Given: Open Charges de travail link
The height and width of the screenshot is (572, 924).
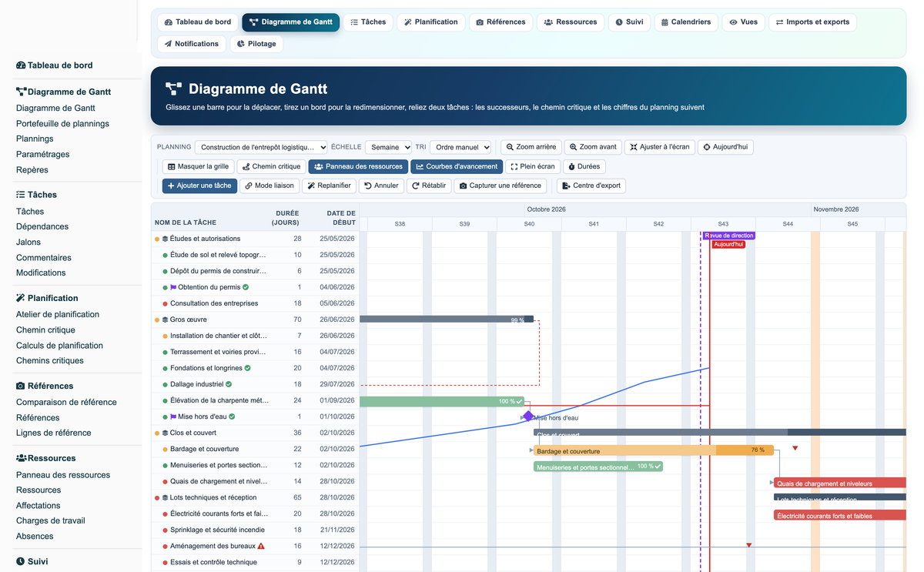Looking at the screenshot, I should (x=51, y=520).
